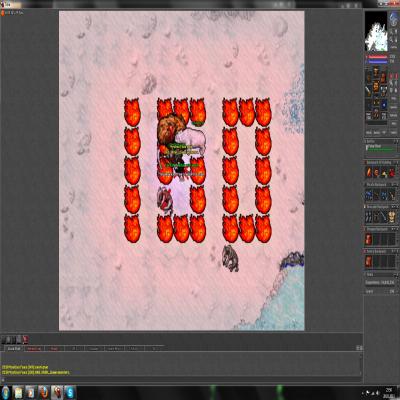400x400 pixels.
Task: Toggle the right red combat mode button
Action: coord(396,76)
